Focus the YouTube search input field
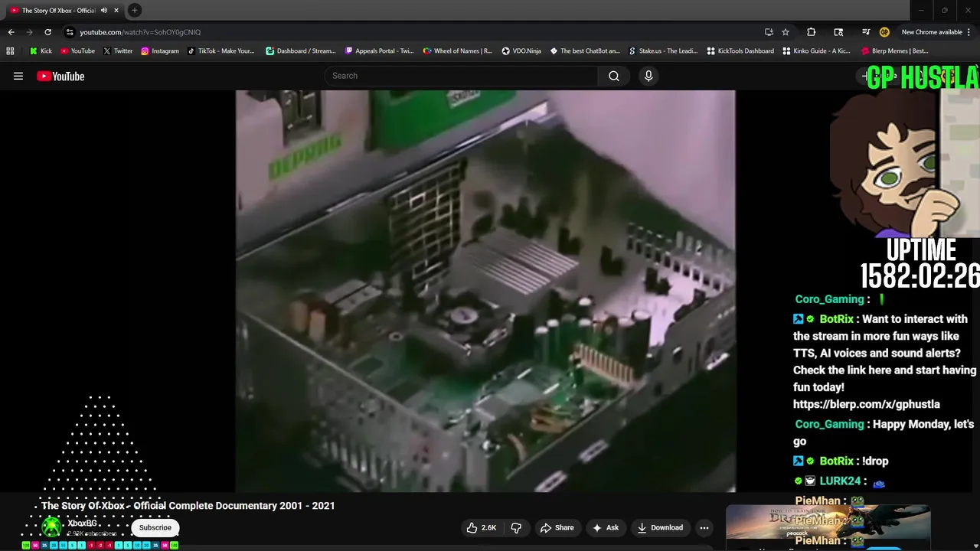Viewport: 980px width, 551px height. tap(462, 76)
